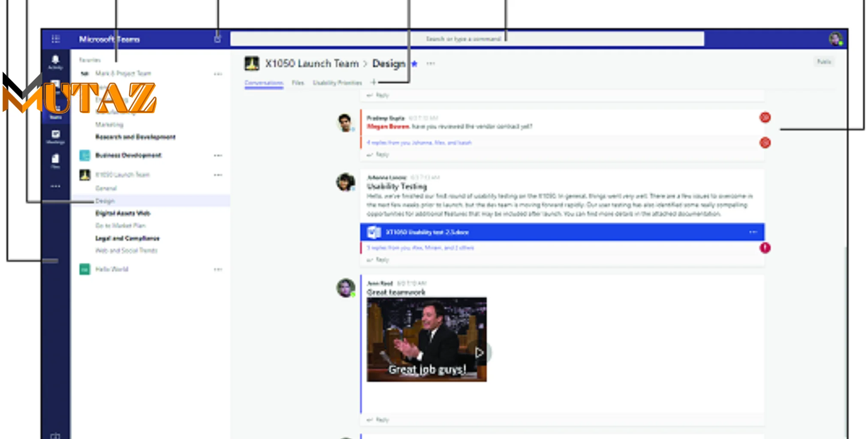This screenshot has width=868, height=439.
Task: Click X1050 Launch Team in the breadcrumb
Action: pos(312,63)
